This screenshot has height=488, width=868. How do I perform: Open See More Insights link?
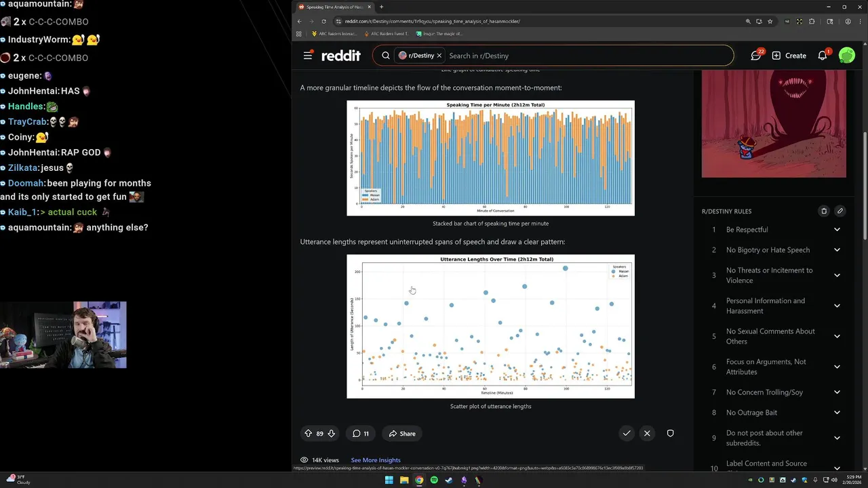376,460
